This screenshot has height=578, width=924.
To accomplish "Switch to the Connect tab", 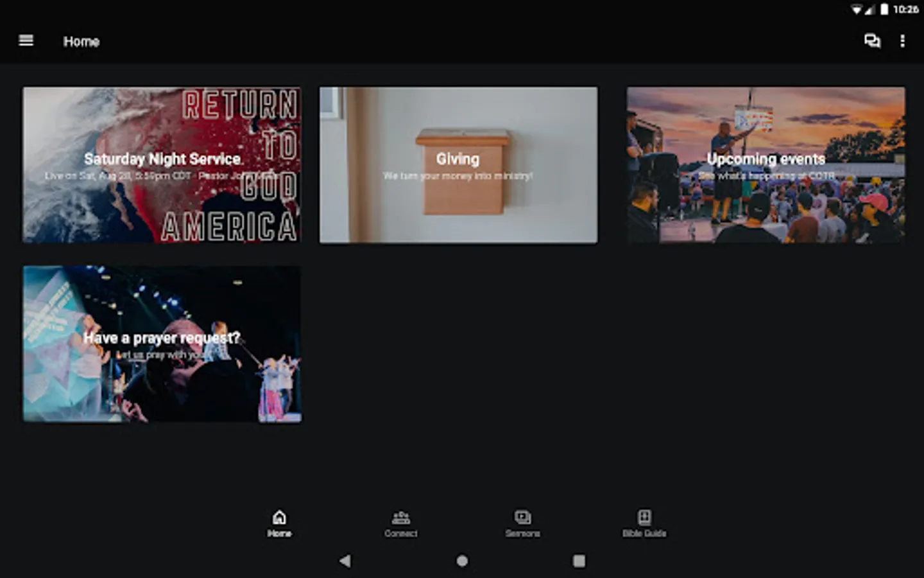I will 401,523.
